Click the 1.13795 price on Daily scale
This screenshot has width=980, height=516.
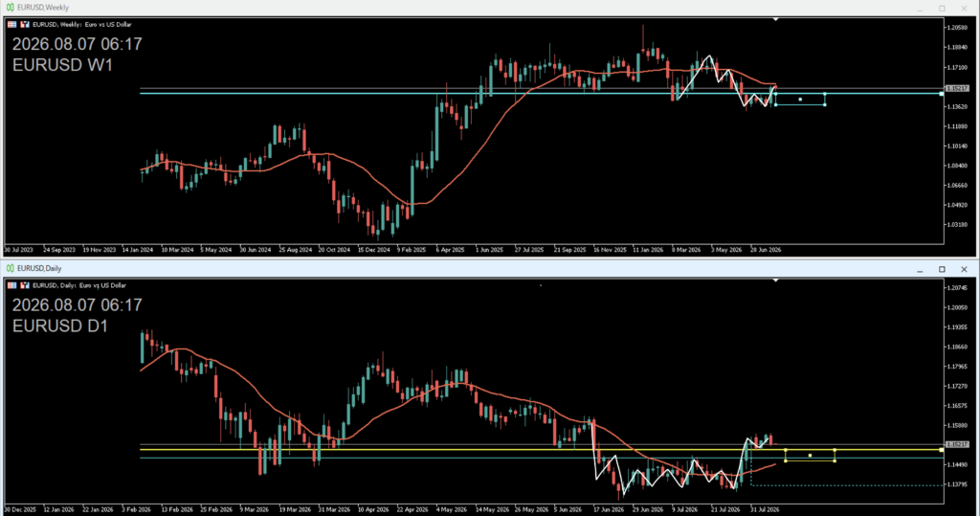957,484
